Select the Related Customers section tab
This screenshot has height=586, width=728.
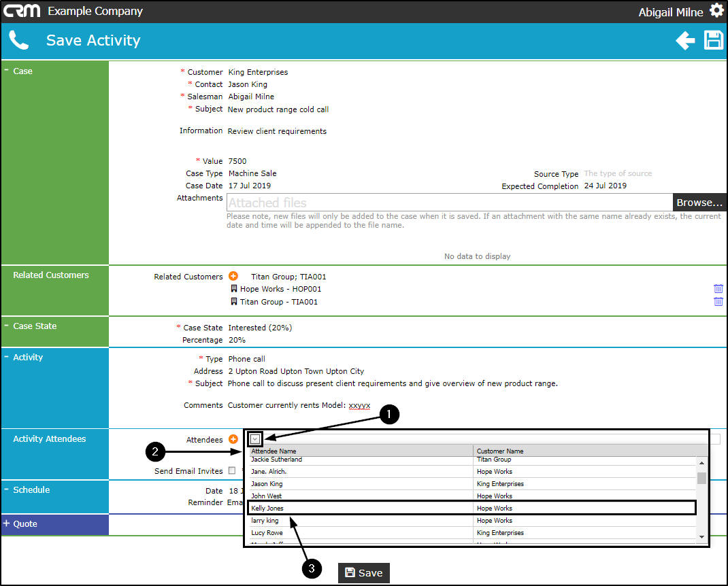55,290
